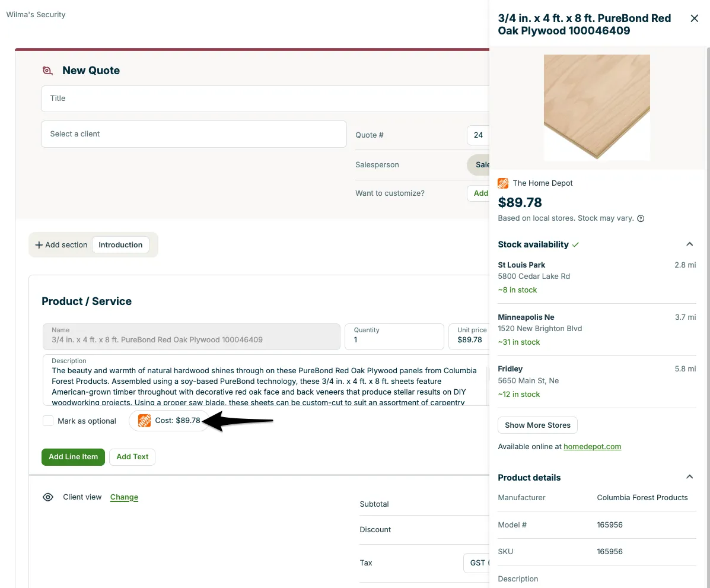Toggle the Mark as optional checkbox
Screen dimensions: 710x588
[x=48, y=421]
